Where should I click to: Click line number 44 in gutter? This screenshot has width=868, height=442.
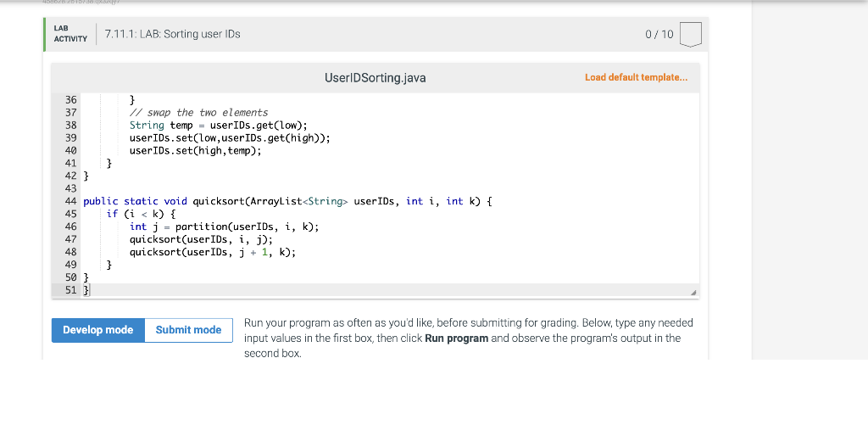pos(71,201)
